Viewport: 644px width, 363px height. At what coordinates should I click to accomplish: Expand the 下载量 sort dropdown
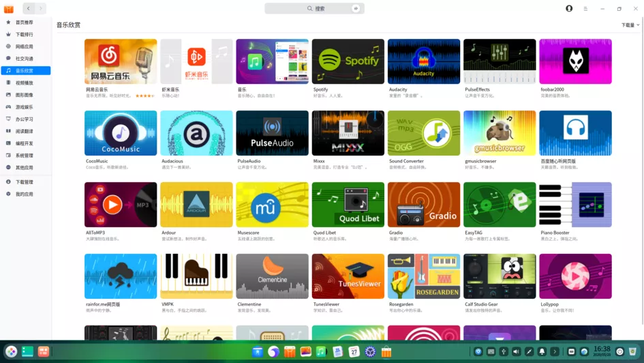[x=630, y=25]
